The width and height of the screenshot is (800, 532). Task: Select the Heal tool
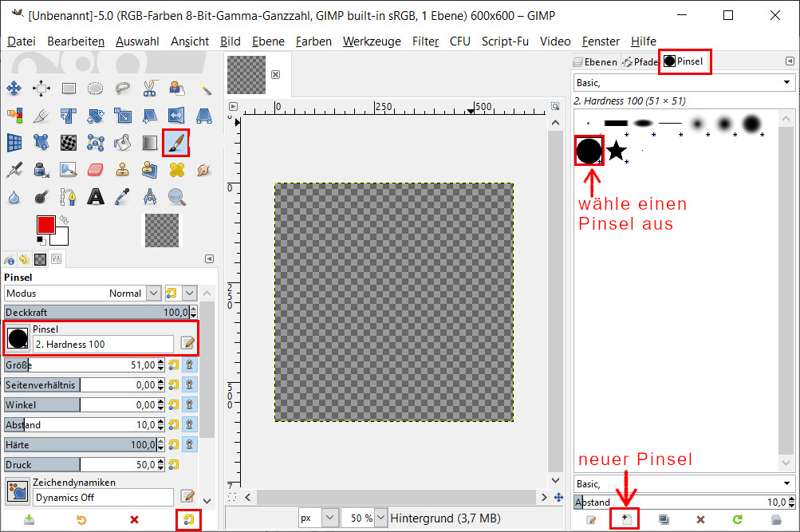(176, 169)
